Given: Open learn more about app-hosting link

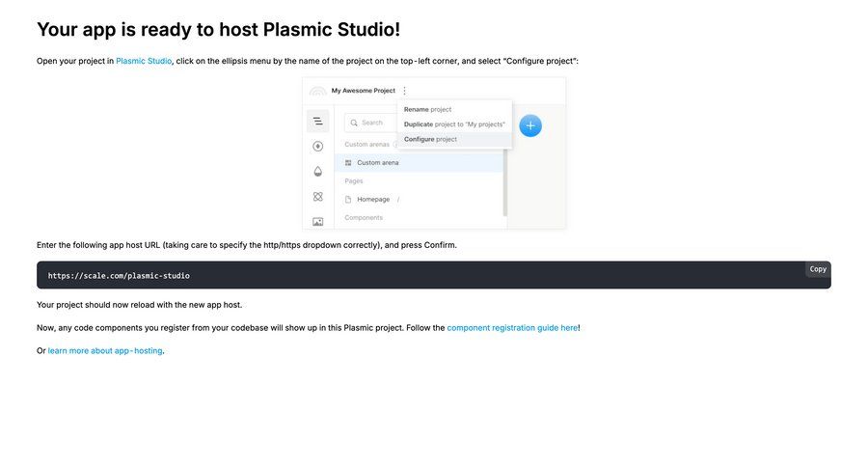Looking at the screenshot, I should (105, 350).
